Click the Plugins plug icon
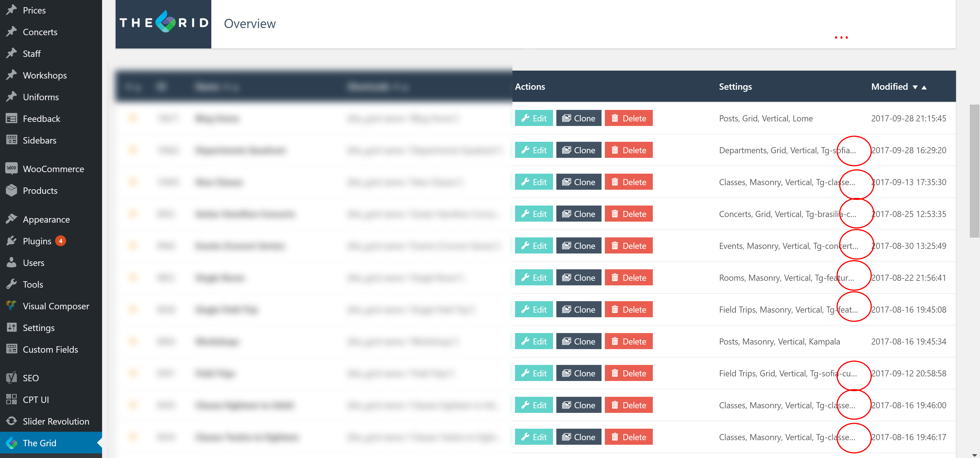 11,240
